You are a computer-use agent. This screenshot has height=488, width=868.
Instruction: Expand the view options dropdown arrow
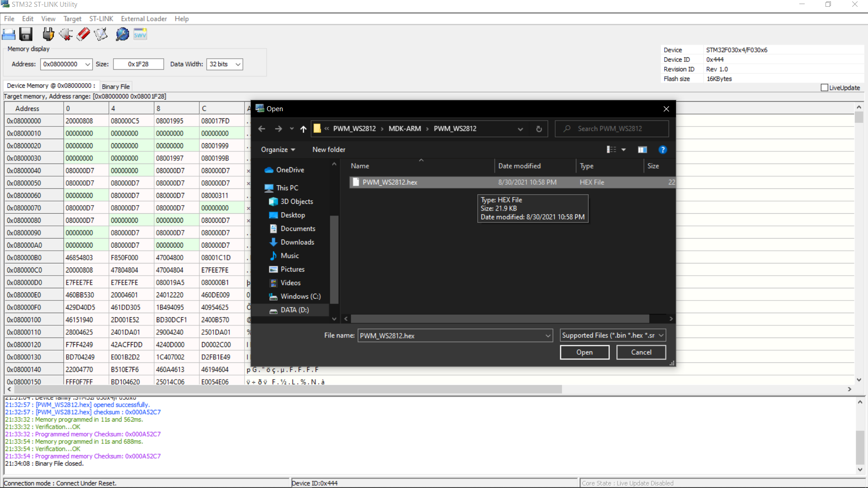click(x=624, y=150)
